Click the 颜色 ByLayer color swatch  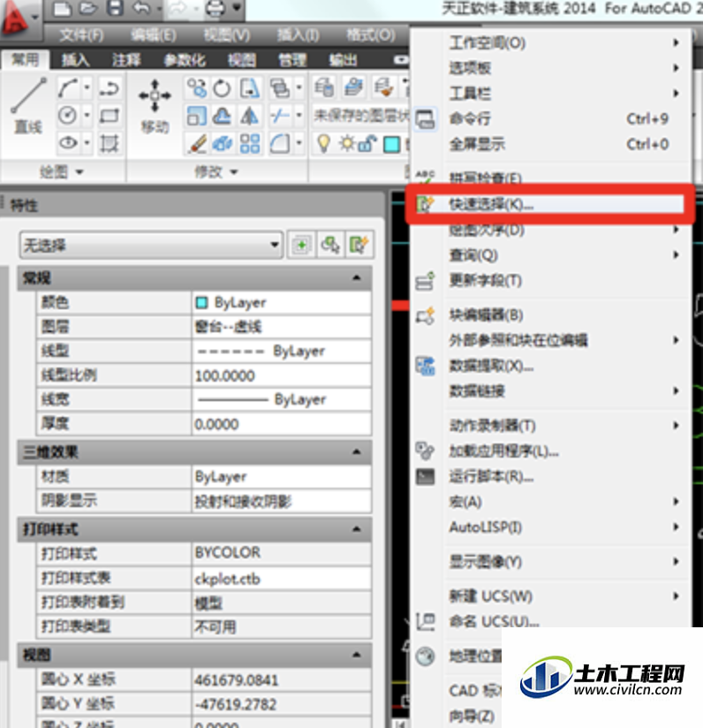(201, 303)
